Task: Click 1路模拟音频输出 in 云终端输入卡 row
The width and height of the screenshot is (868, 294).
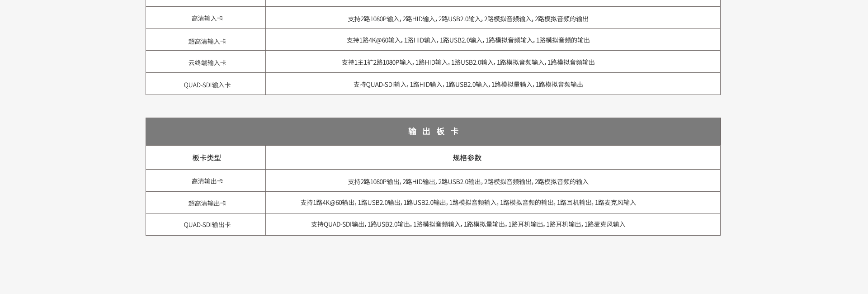Action: (571, 62)
